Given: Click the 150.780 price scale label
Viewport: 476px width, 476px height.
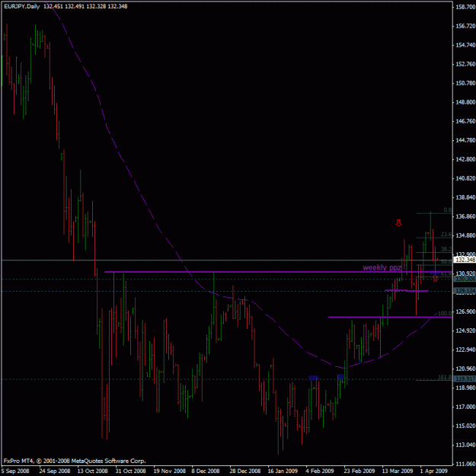Looking at the screenshot, I should 465,83.
